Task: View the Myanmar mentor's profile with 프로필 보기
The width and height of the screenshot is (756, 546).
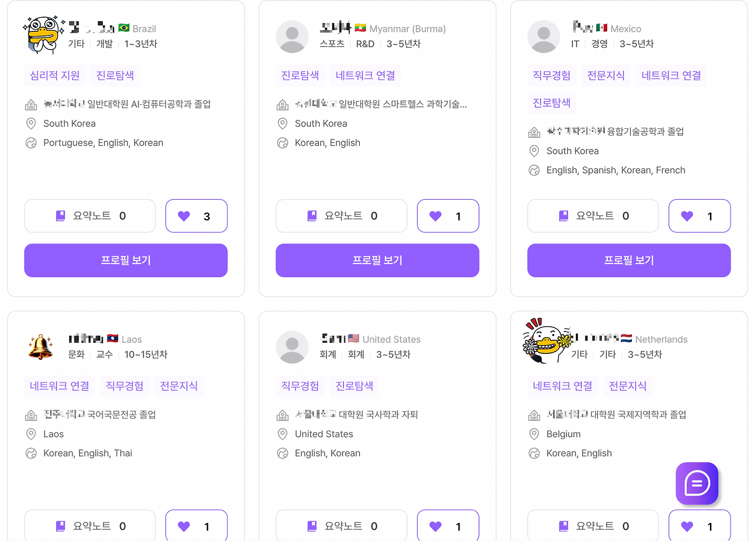Action: tap(377, 260)
